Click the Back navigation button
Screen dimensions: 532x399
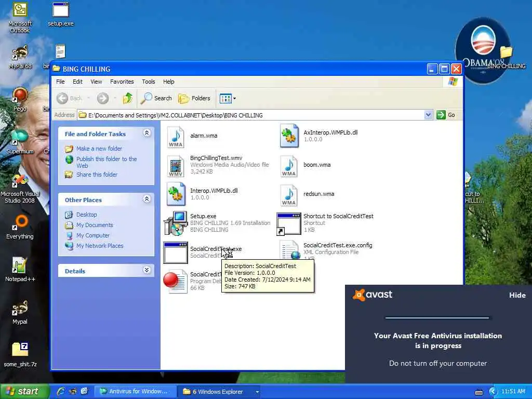70,98
